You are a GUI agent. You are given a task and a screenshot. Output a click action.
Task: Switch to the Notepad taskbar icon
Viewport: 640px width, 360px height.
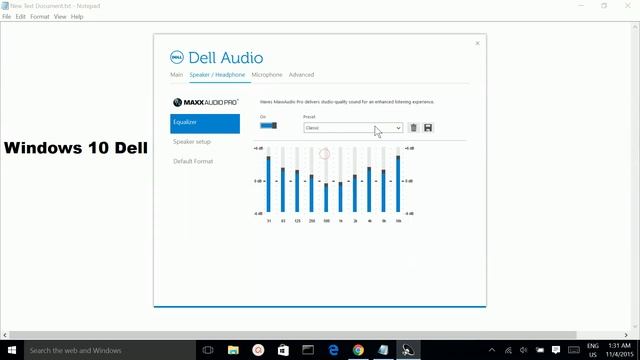[383, 350]
